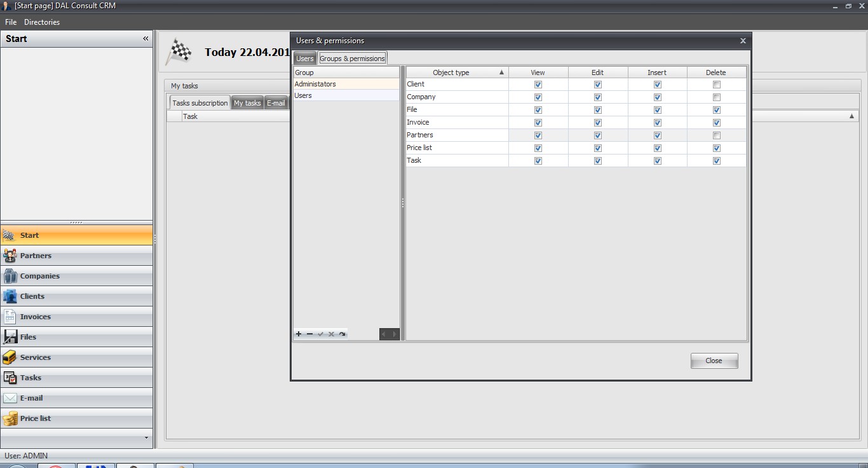The image size is (868, 468).
Task: Click the Delete column header
Action: tap(717, 72)
